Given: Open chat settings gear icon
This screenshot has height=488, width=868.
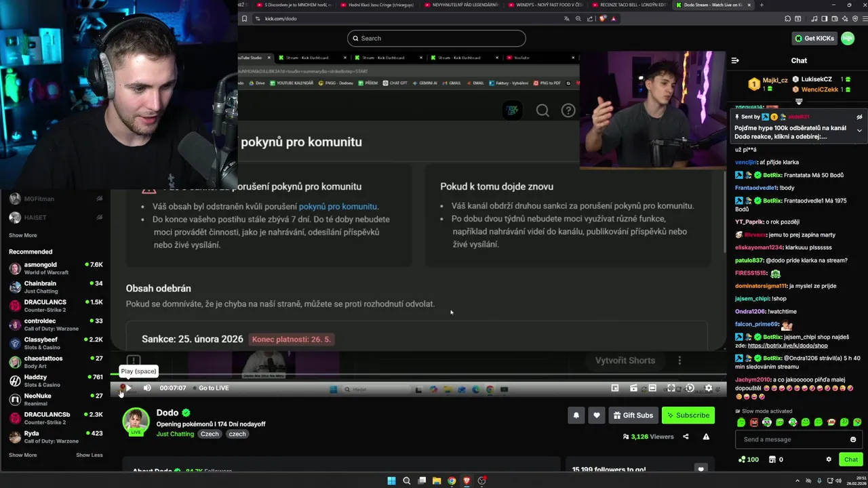Looking at the screenshot, I should pos(829,460).
